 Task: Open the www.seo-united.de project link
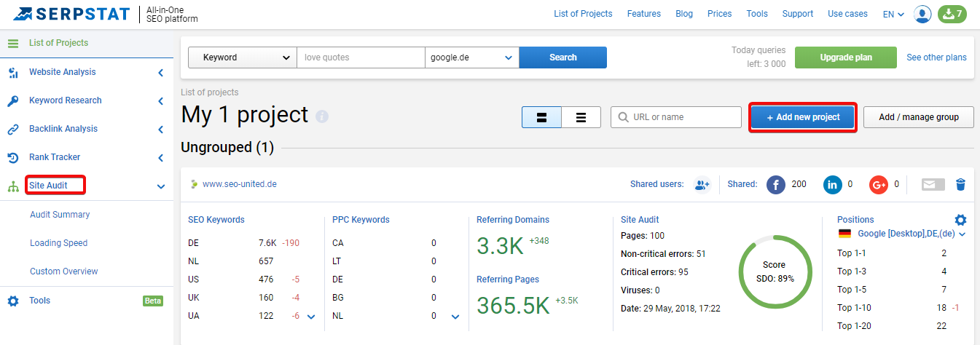pos(240,184)
